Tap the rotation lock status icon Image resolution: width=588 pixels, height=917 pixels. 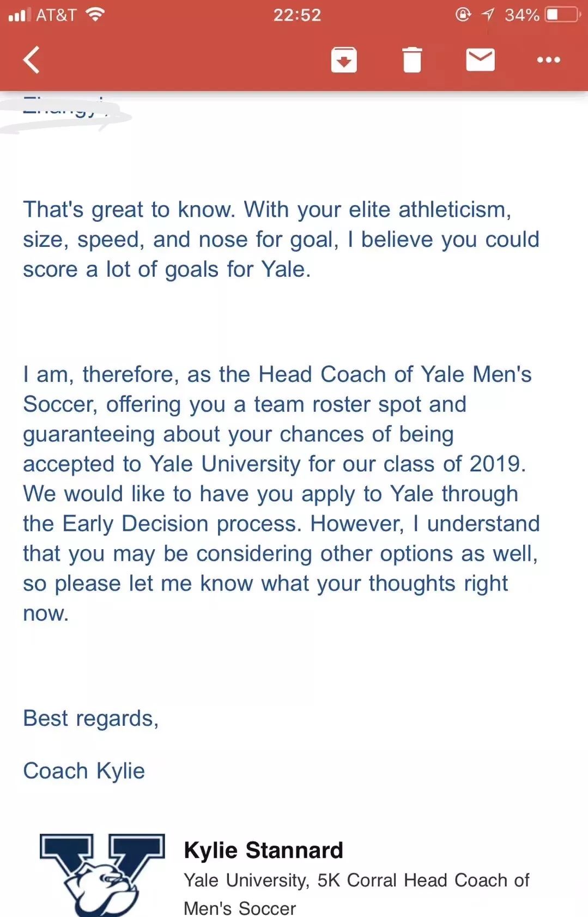463,15
